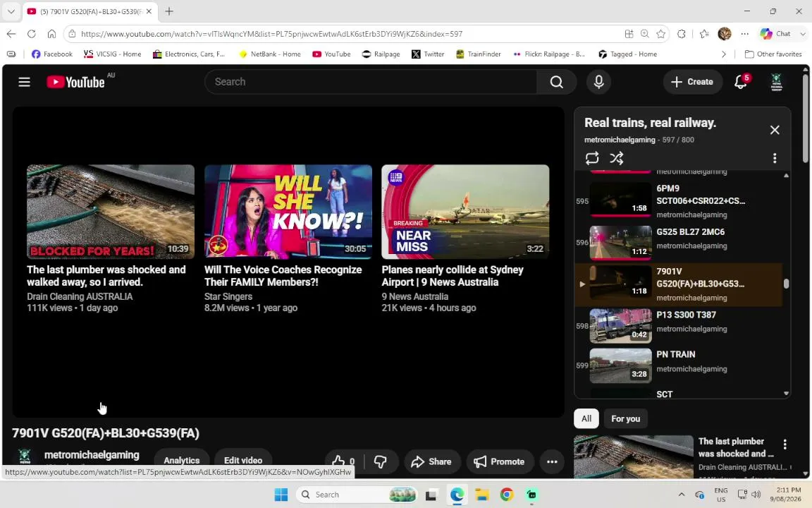
Task: Open the Windows Start menu
Action: click(281, 495)
